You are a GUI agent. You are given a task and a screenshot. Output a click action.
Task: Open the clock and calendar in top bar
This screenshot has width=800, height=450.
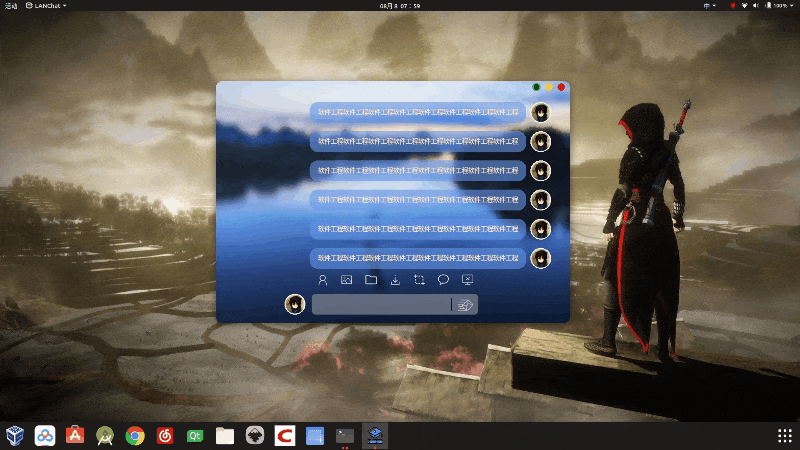click(400, 6)
